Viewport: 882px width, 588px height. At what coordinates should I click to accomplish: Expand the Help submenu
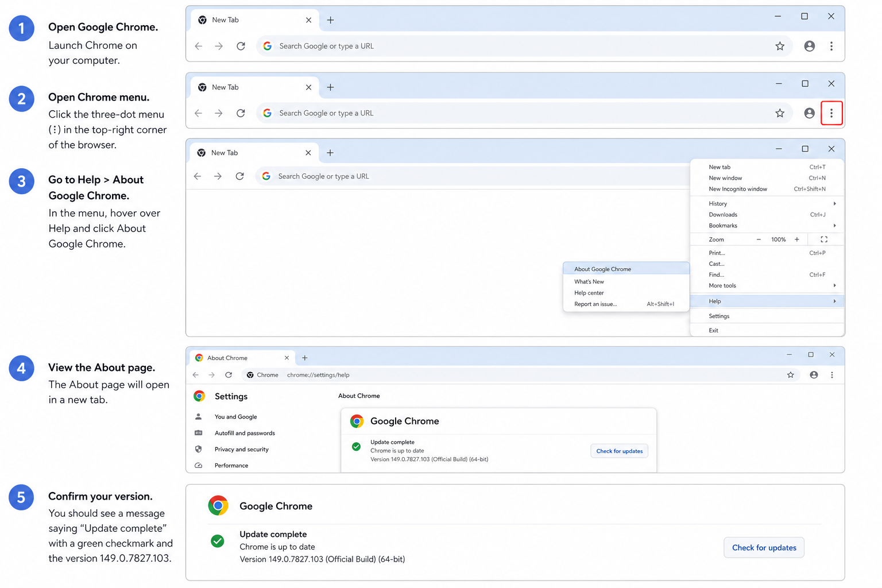coord(768,301)
